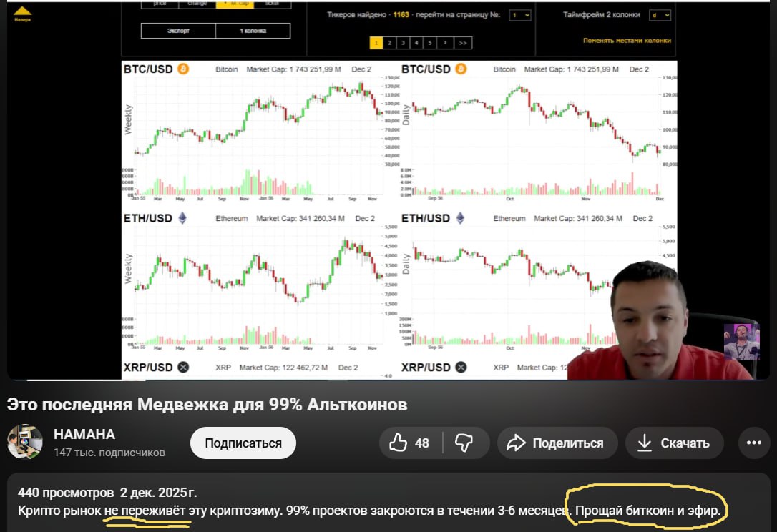Open the timeframe dropdown showing d
777x532 pixels.
pyautogui.click(x=660, y=14)
